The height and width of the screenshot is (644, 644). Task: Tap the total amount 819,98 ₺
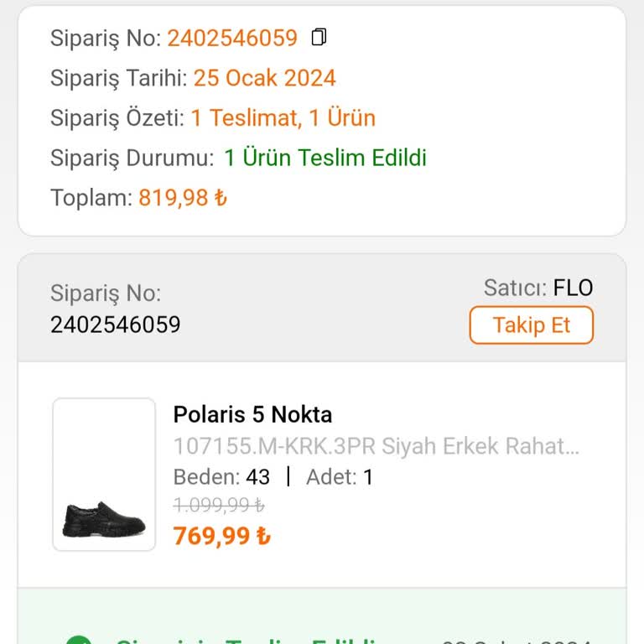[183, 198]
